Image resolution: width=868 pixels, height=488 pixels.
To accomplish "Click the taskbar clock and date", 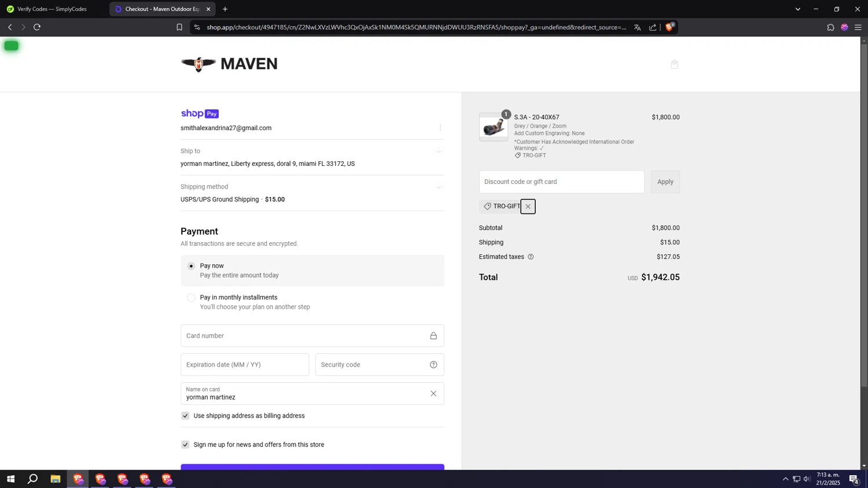I will click(828, 479).
